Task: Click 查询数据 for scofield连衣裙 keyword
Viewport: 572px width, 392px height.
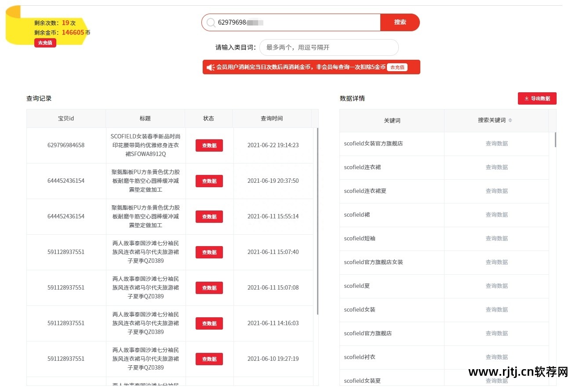Action: tap(496, 167)
